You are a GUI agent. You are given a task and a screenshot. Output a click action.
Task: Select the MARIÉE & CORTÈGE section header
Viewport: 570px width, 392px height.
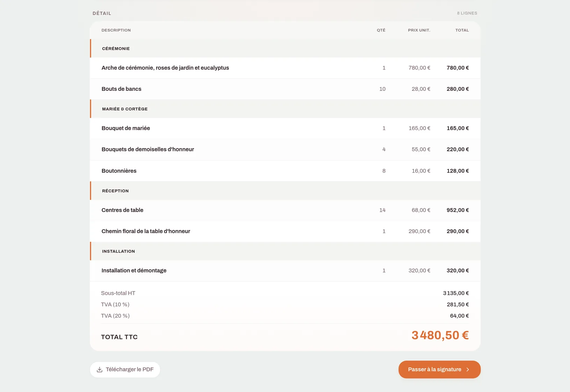285,109
